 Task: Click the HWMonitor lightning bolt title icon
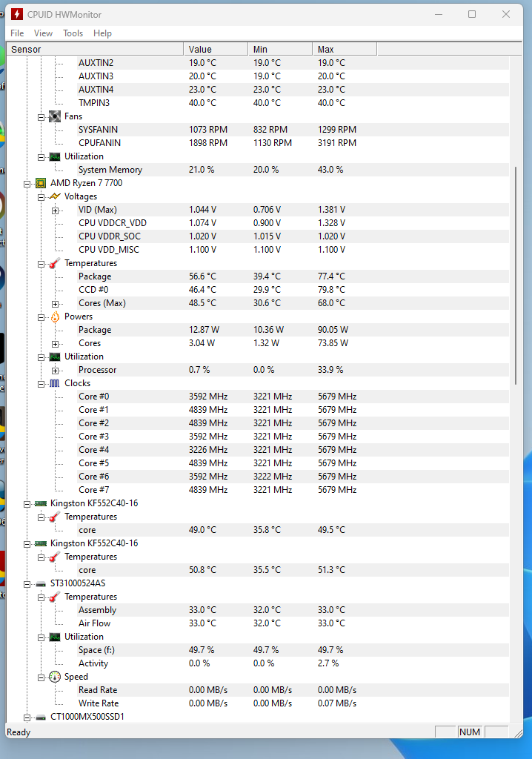17,14
